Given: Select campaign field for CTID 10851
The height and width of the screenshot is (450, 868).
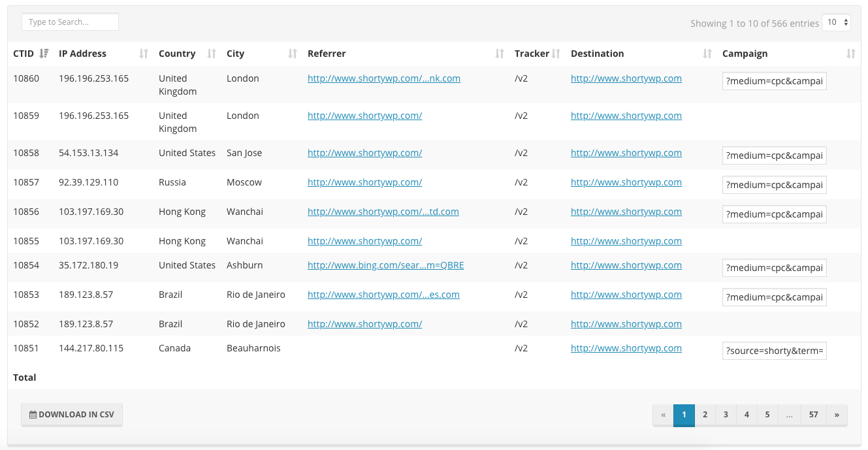Looking at the screenshot, I should click(775, 351).
